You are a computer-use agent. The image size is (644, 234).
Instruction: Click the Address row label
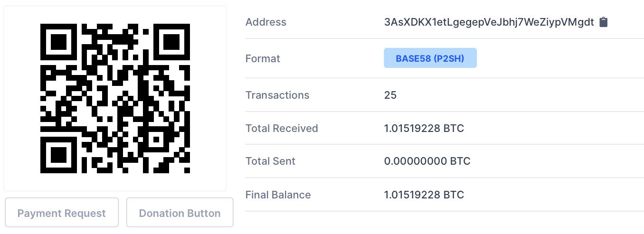(x=266, y=22)
